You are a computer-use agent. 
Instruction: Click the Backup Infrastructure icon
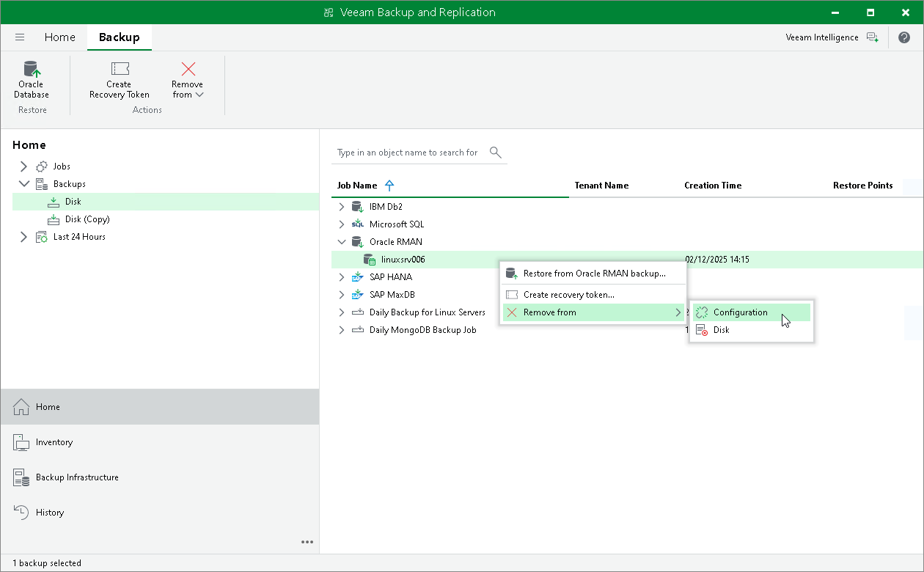point(21,477)
